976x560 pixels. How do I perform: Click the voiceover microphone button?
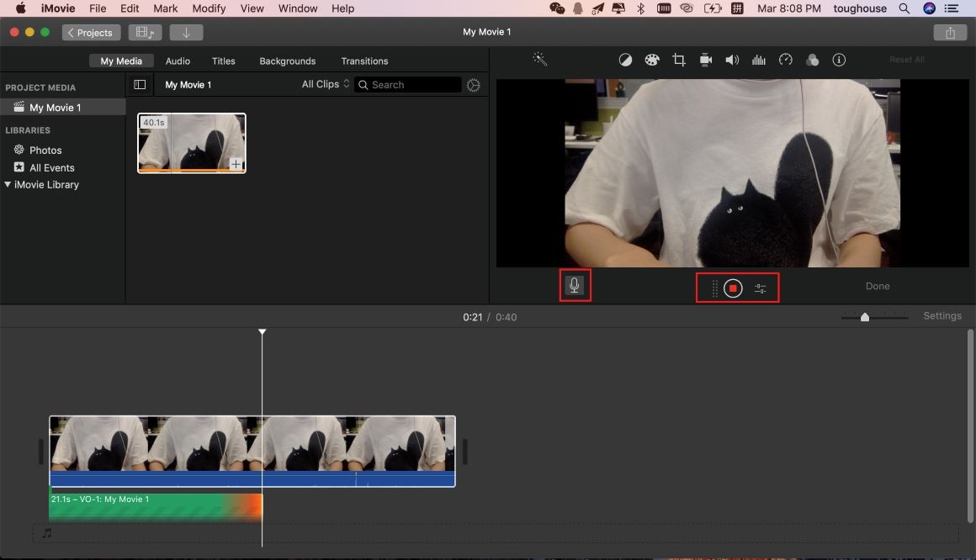click(x=575, y=285)
